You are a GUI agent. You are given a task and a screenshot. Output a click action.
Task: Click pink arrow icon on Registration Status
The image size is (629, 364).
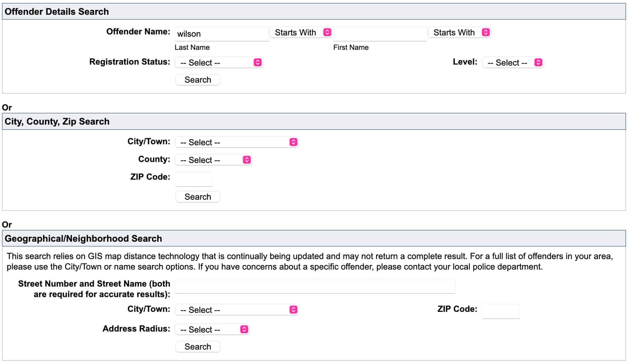[258, 63]
